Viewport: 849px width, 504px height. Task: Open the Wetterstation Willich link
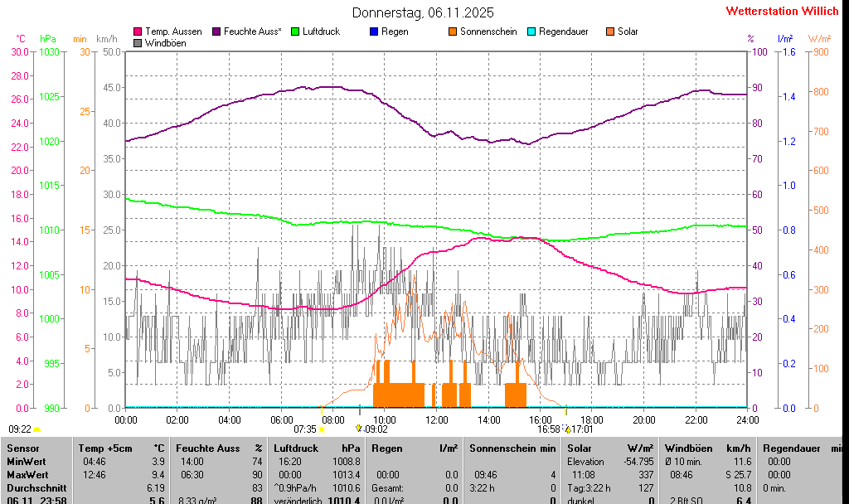(x=783, y=11)
